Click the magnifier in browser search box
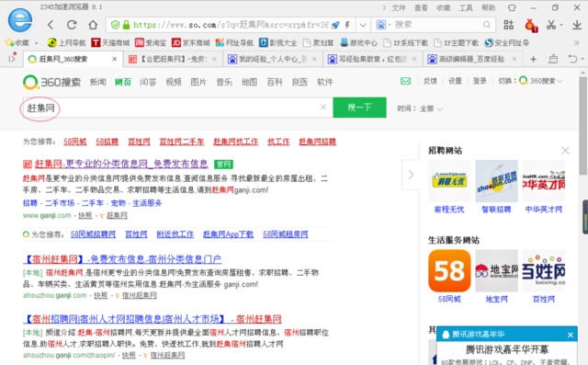The width and height of the screenshot is (588, 365). 487,25
